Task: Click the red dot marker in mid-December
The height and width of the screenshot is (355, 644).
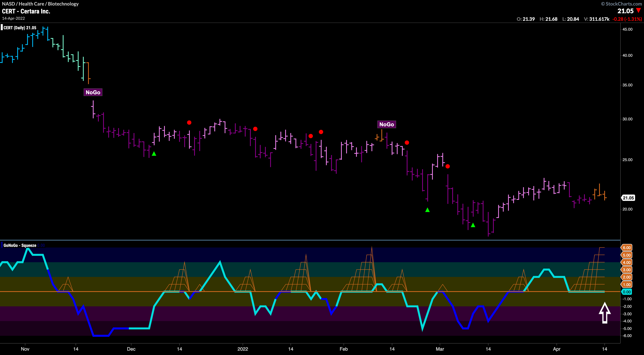Action: 189,123
